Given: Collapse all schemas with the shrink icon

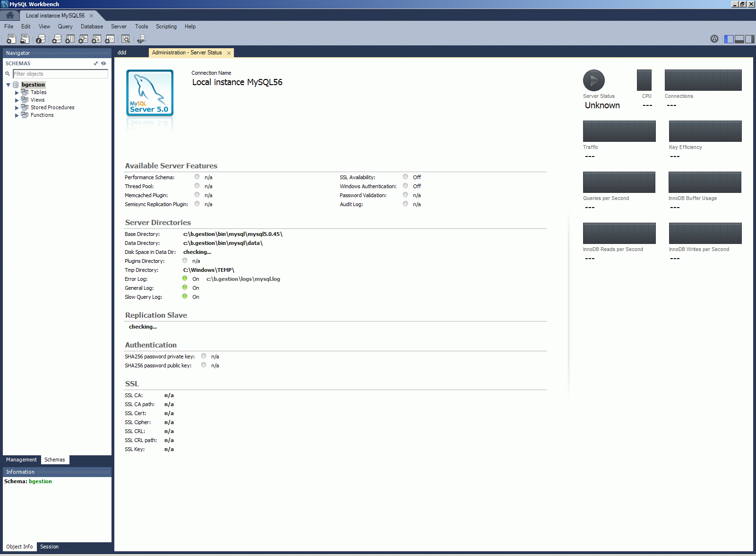Looking at the screenshot, I should click(96, 63).
